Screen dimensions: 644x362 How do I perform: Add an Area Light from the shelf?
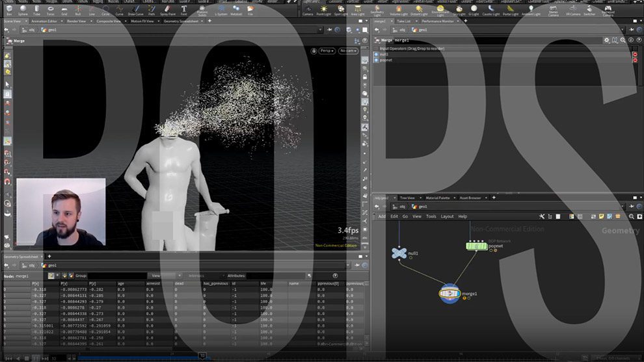358,10
